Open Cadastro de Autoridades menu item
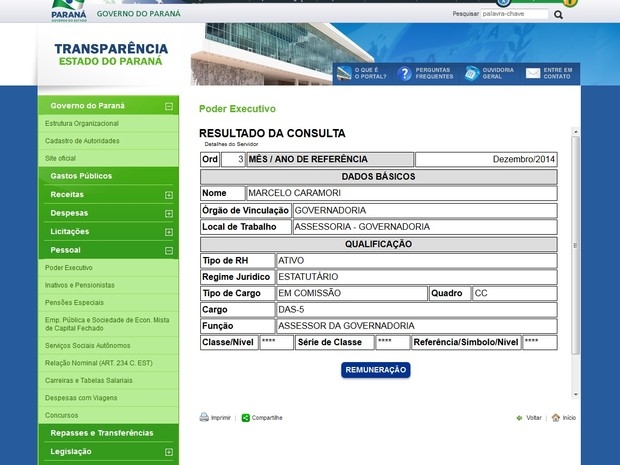620x465 pixels. point(82,141)
